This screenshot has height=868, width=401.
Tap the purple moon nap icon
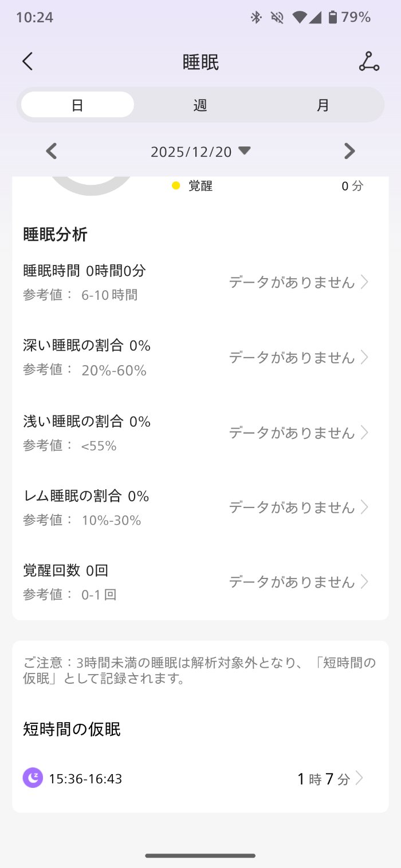point(33,778)
